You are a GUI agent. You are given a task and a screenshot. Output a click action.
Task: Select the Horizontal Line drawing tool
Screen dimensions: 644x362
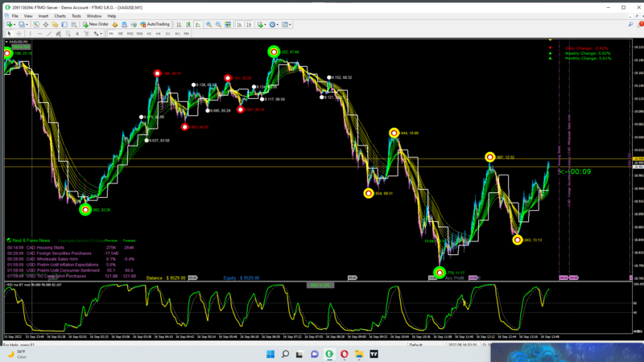pyautogui.click(x=39, y=34)
